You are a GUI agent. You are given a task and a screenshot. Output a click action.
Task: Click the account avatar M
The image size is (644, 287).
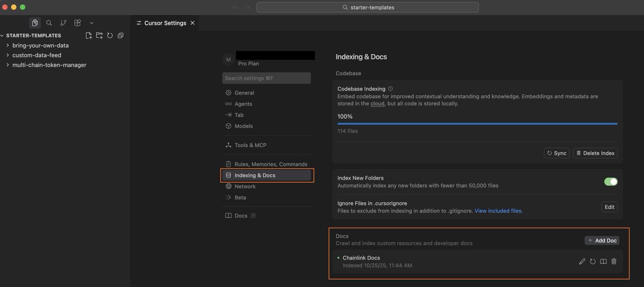[x=228, y=59]
